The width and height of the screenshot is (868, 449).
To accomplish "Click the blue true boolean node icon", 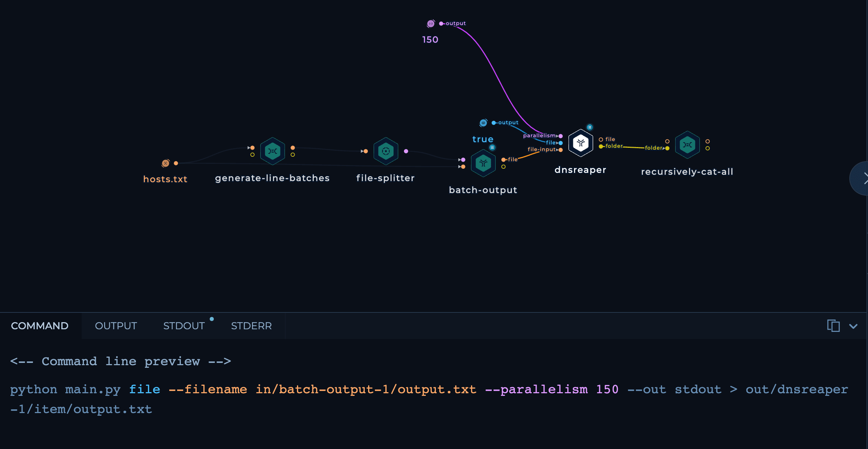I will (483, 123).
